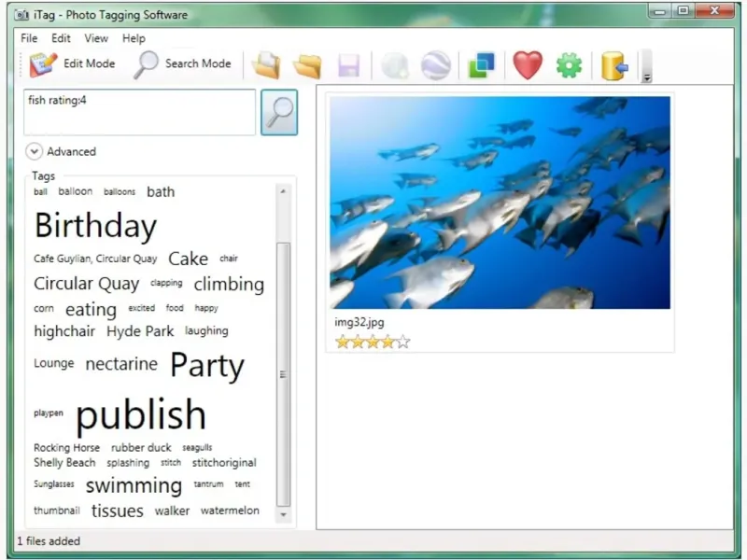747x560 pixels.
Task: Select the Birthday tag
Action: coord(96,226)
